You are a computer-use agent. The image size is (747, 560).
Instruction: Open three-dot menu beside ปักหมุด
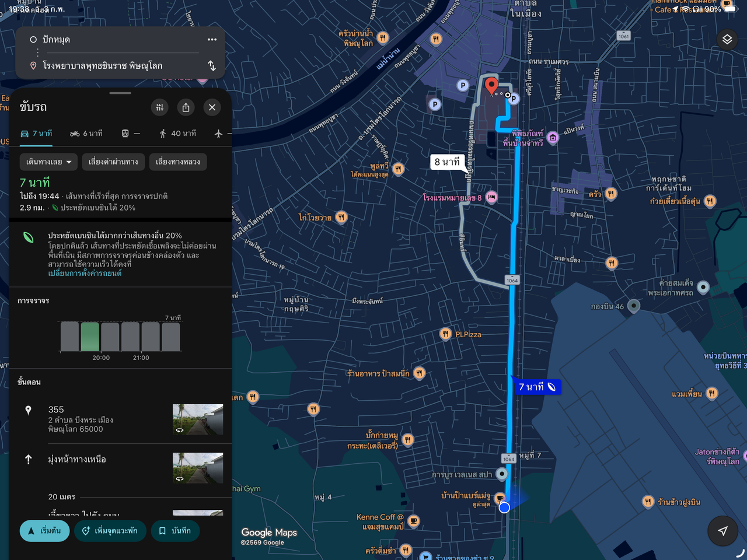tap(212, 40)
